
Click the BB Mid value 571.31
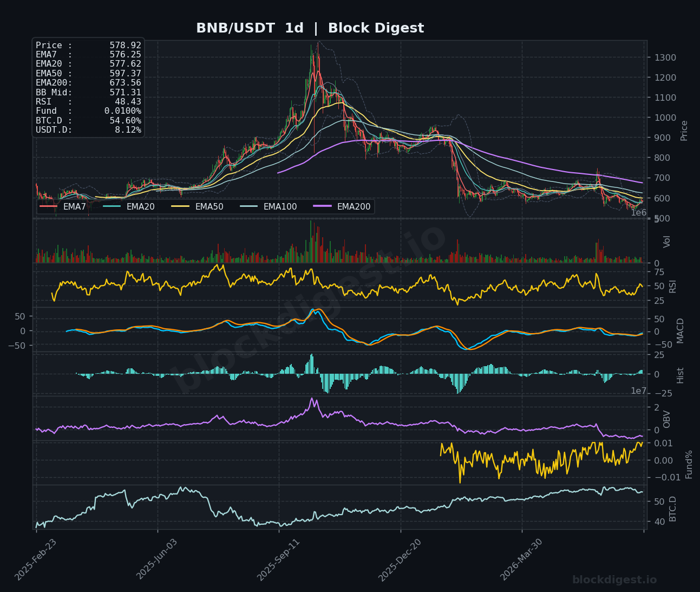tap(125, 92)
